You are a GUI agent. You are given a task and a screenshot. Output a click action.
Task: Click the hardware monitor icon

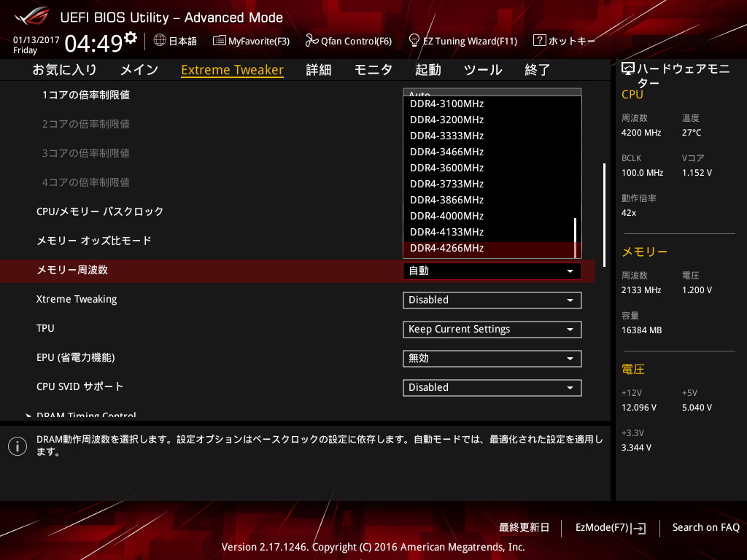(x=628, y=69)
